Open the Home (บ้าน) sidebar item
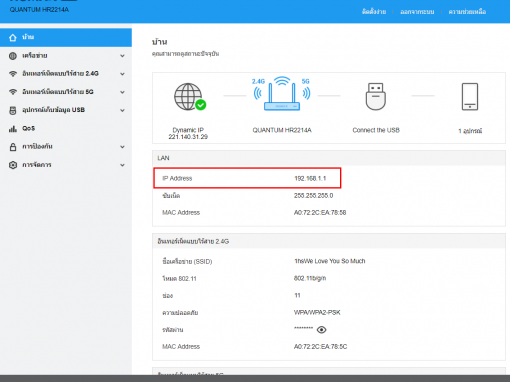Image resolution: width=510 pixels, height=382 pixels. tap(66, 37)
